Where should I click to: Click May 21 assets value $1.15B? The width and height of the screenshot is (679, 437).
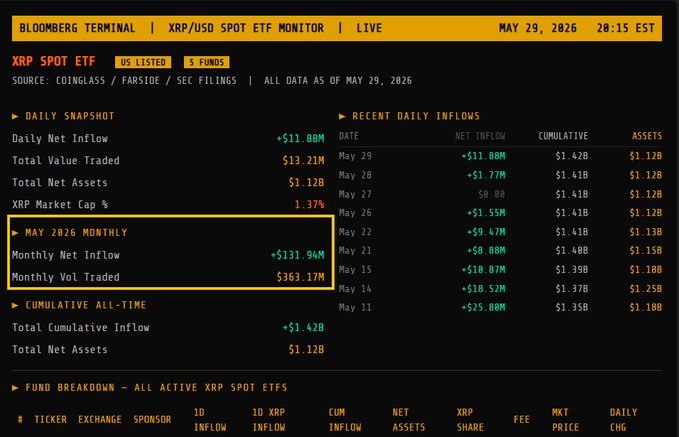tap(646, 250)
